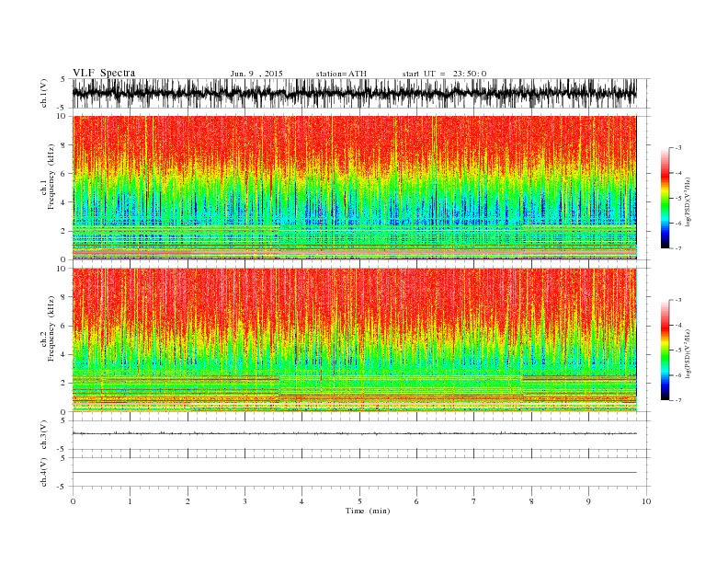This screenshot has width=728, height=563.
Task: Click the lower PSD color scale bar
Action: point(665,350)
